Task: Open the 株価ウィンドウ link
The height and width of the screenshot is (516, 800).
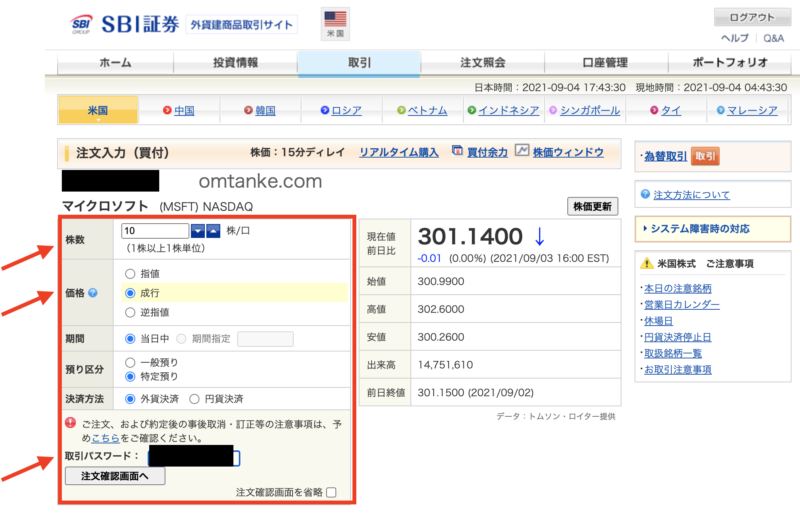Action: click(x=568, y=152)
